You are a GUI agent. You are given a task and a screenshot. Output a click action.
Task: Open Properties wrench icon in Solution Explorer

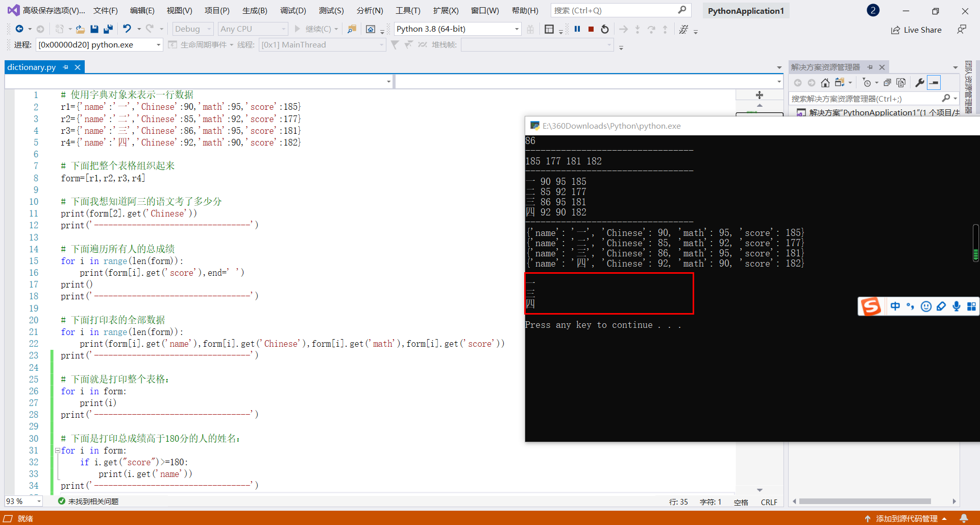coord(920,83)
